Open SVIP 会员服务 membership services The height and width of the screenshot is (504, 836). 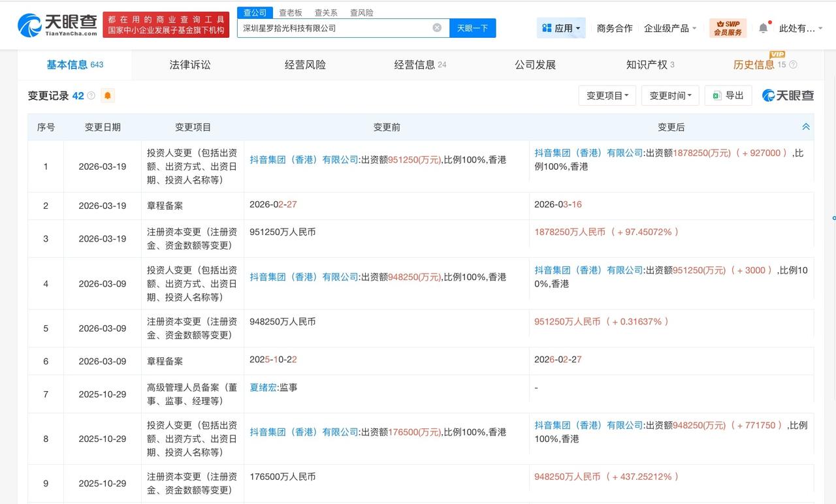coord(729,27)
